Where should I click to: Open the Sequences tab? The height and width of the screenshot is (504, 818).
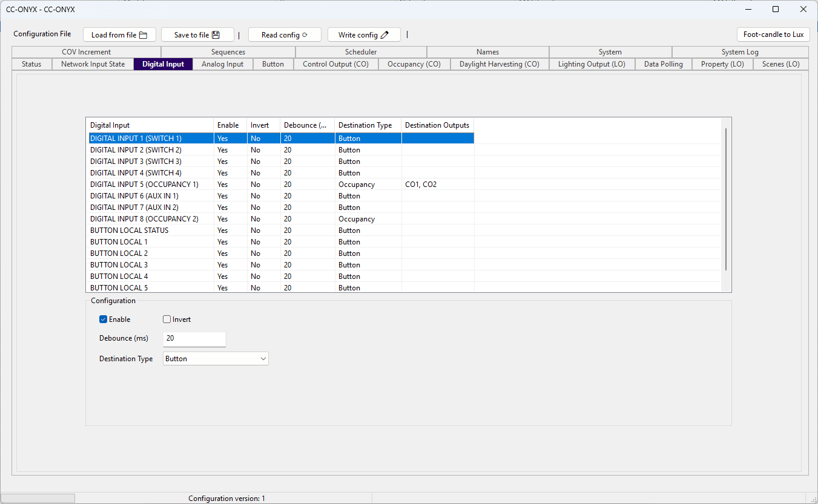click(228, 52)
